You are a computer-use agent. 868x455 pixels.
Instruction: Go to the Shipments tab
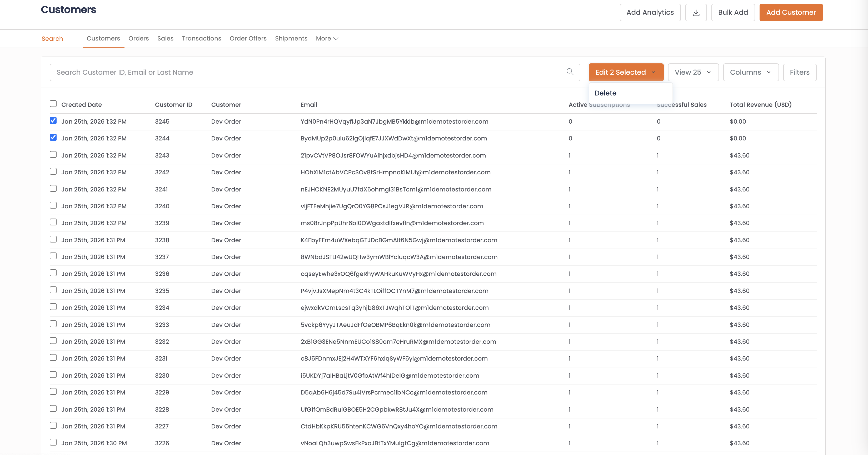click(x=291, y=38)
